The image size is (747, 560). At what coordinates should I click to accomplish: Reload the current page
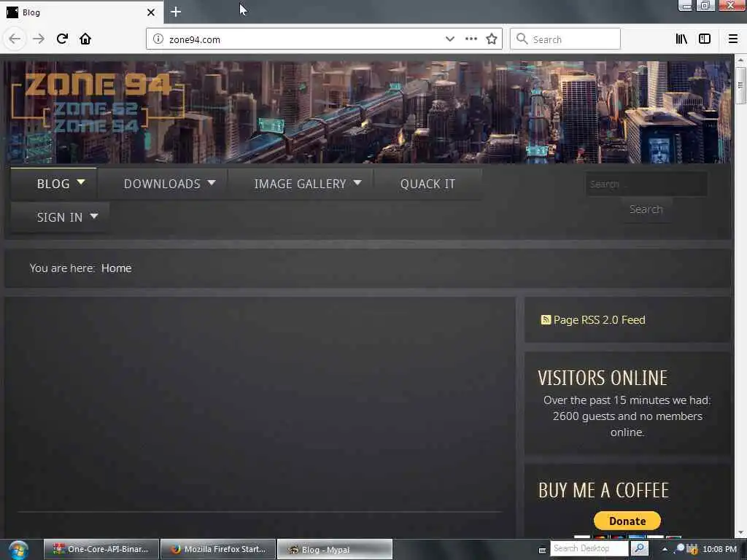63,39
